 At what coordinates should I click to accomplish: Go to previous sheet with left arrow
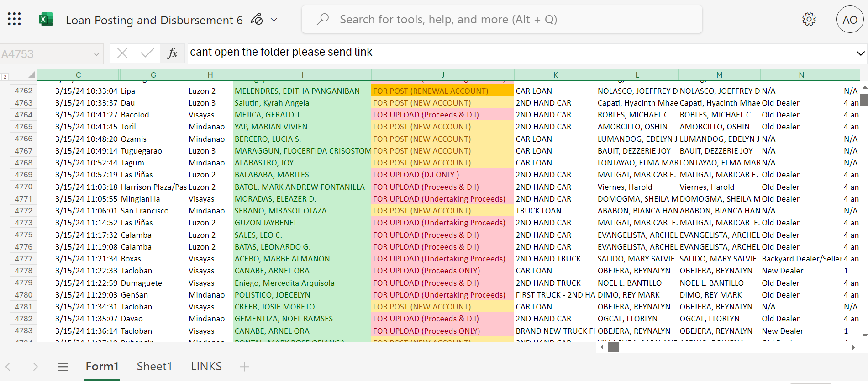8,367
